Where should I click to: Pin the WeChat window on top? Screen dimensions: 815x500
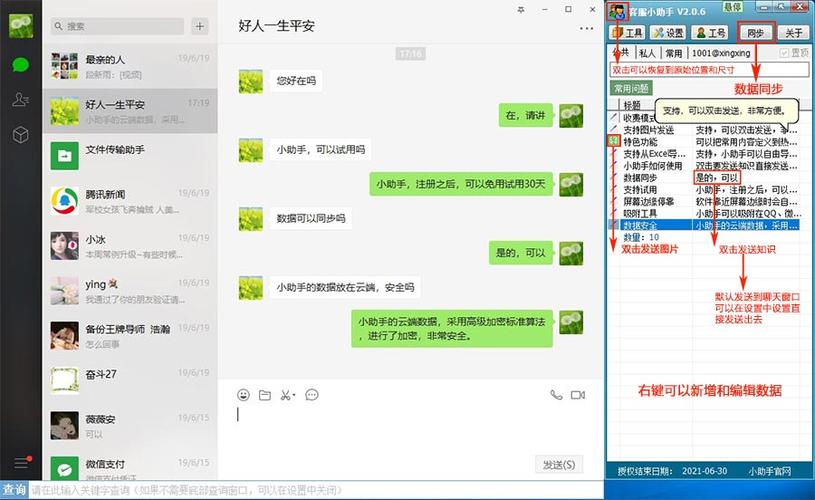pyautogui.click(x=521, y=10)
